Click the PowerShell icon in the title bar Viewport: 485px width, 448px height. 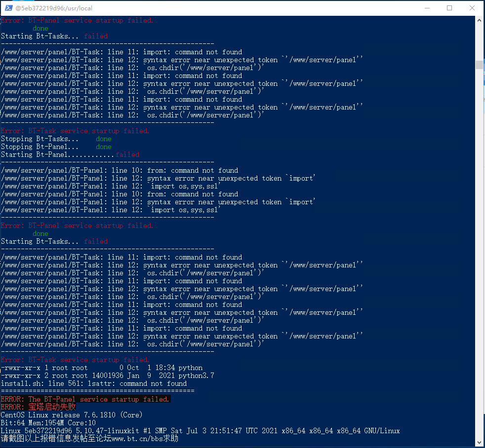tap(9, 8)
